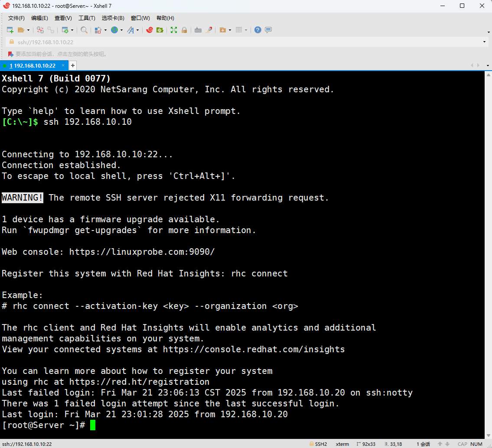Click the highlighter icon in toolbar
The height and width of the screenshot is (448, 492).
point(209,30)
